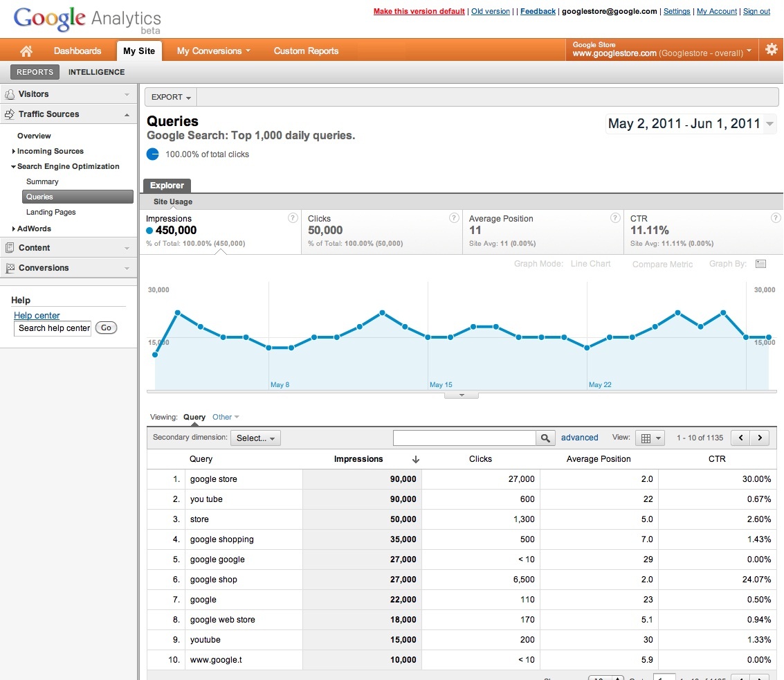Open the Graph By calendar icon

tap(761, 264)
